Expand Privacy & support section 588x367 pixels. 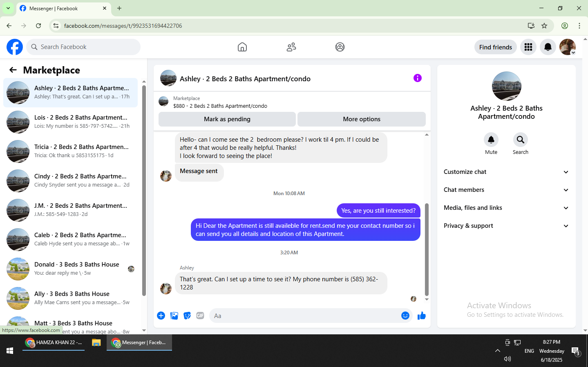pyautogui.click(x=506, y=226)
